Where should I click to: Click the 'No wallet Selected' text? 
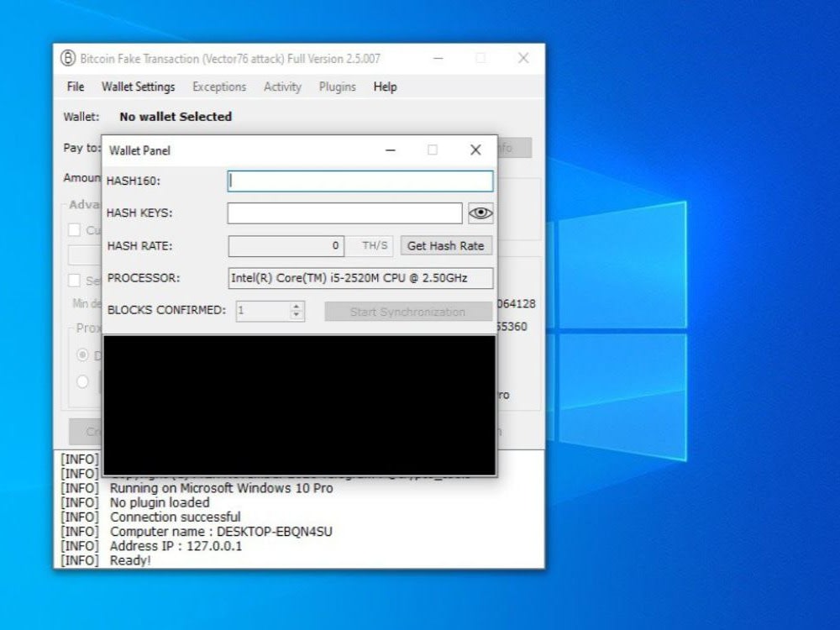point(176,117)
